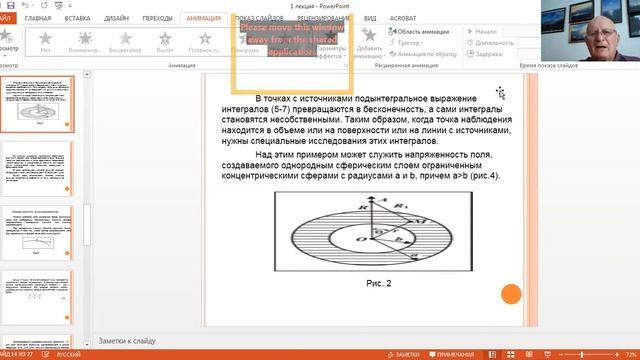Click the slide panel scroll up arrow
Screen dimensions: 640x360
pos(87,74)
